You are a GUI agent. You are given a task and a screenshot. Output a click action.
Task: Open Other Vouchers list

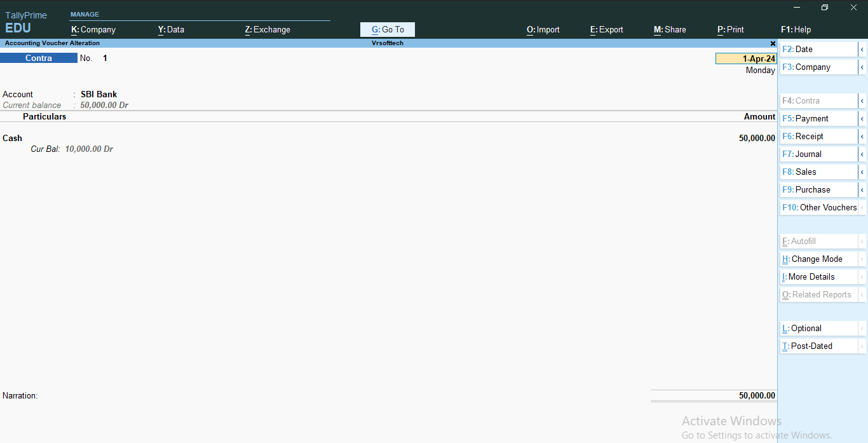tap(817, 207)
